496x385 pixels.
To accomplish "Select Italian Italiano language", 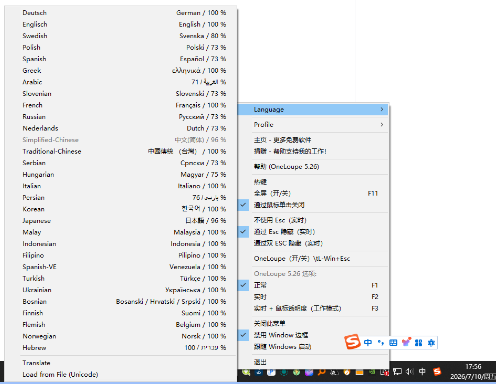I will click(120, 186).
